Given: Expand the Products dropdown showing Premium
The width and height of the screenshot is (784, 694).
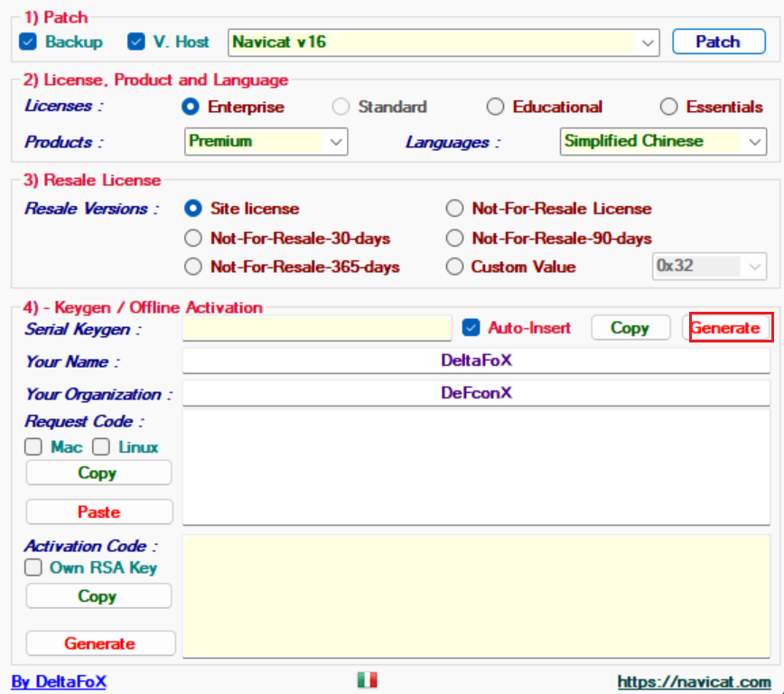Looking at the screenshot, I should 337,142.
